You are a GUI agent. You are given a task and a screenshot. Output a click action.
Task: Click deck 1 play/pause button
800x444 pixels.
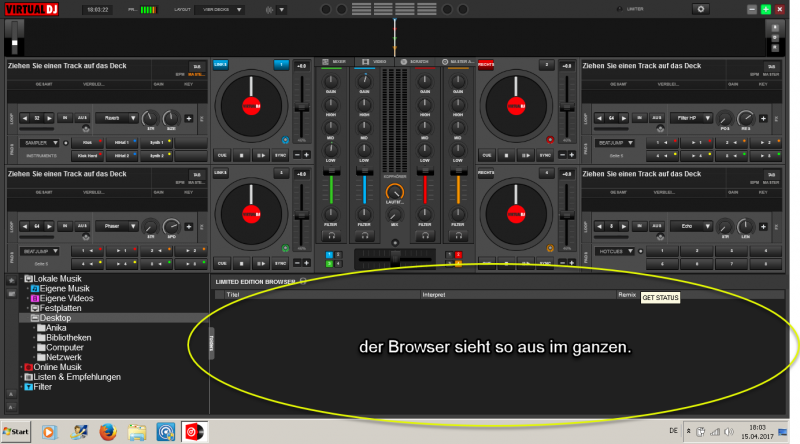261,155
